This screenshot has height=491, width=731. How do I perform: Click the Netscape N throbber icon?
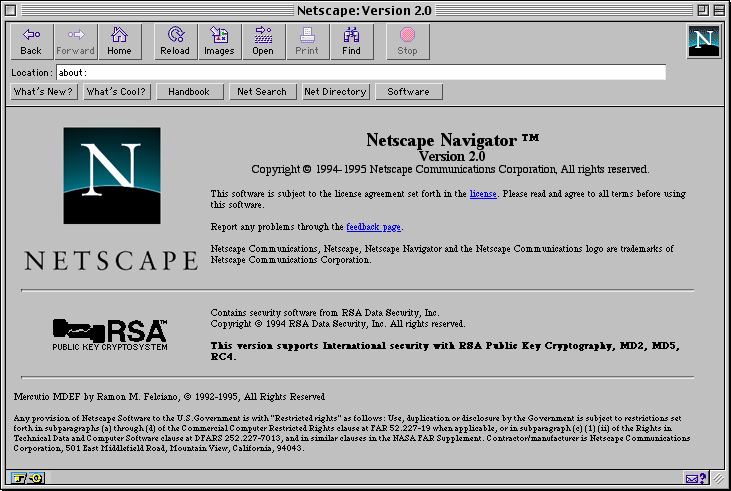pos(703,41)
